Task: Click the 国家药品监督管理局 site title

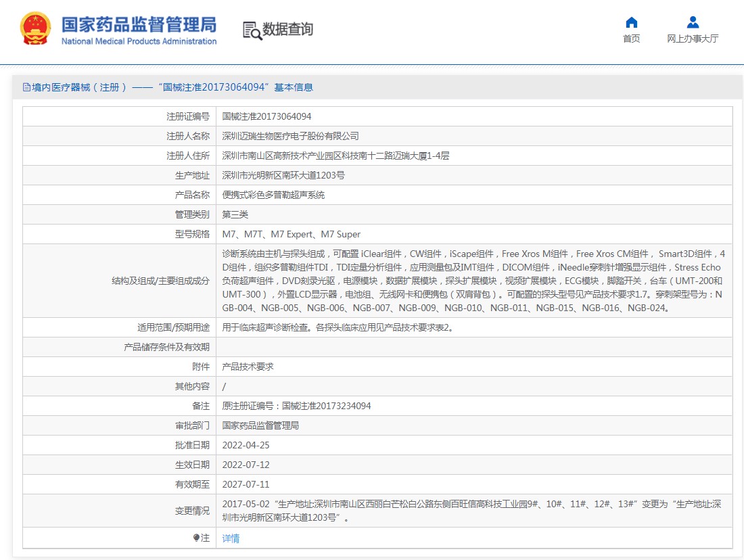Action: pyautogui.click(x=139, y=24)
